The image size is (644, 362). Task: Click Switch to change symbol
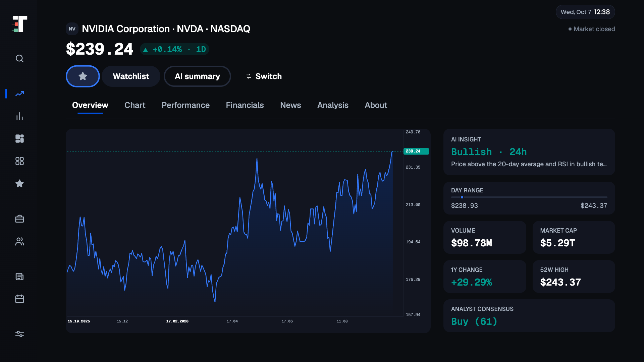(x=264, y=76)
